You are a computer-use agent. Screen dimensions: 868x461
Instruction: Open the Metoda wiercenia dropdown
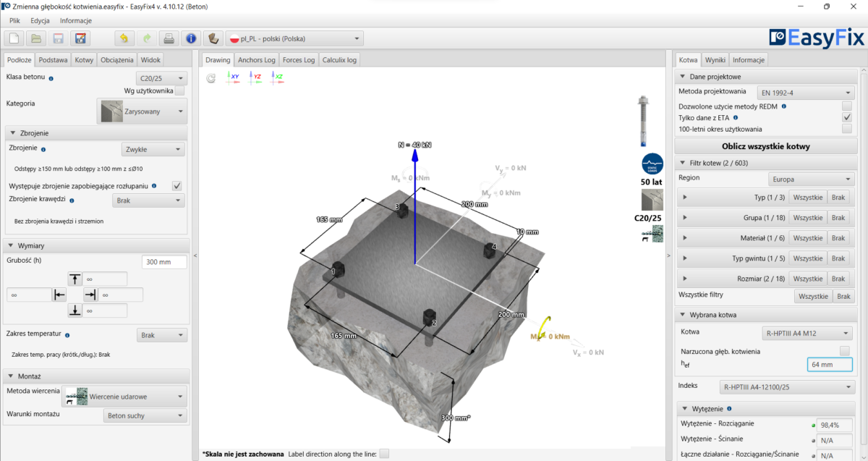tap(126, 397)
